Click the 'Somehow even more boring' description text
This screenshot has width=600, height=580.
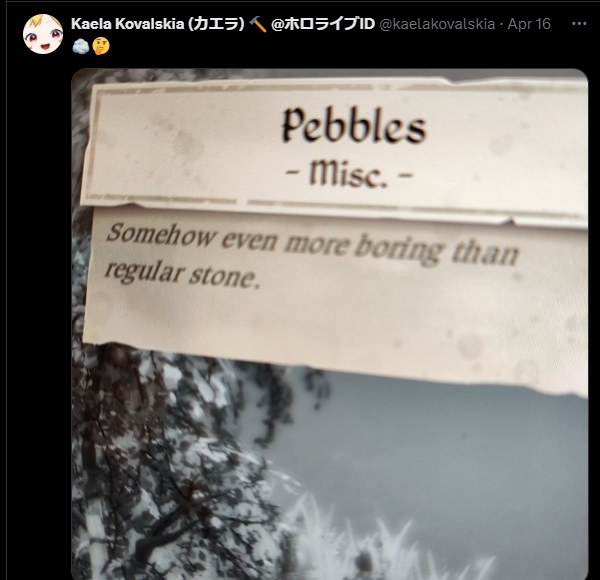[x=273, y=242]
